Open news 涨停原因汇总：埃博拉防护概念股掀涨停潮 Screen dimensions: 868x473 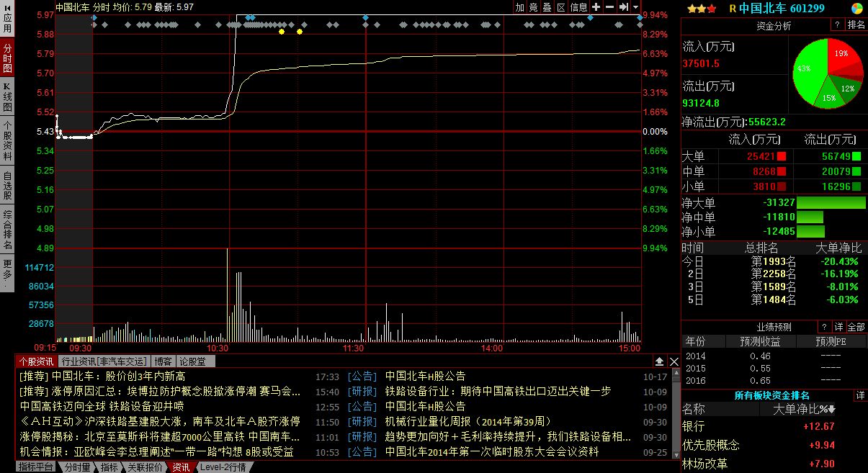pyautogui.click(x=161, y=391)
